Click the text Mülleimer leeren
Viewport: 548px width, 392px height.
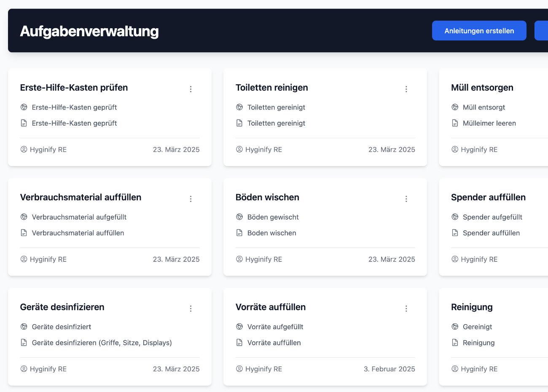pyautogui.click(x=489, y=123)
